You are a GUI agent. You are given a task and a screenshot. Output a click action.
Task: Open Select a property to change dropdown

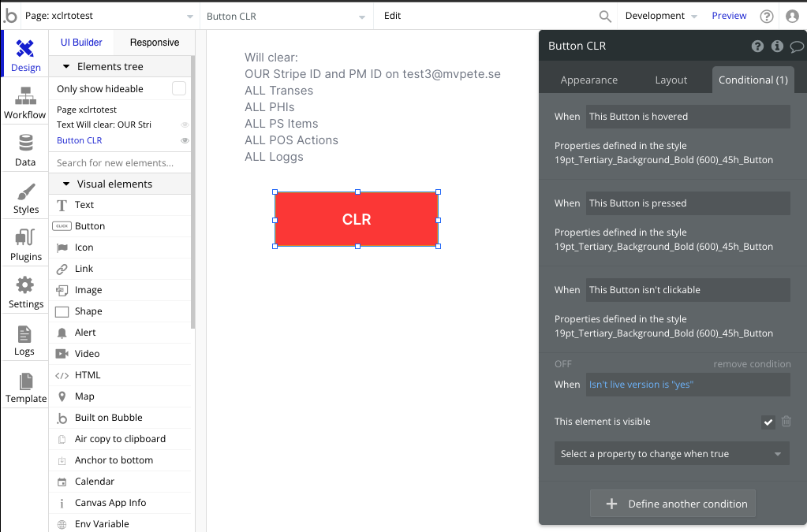pyautogui.click(x=671, y=454)
